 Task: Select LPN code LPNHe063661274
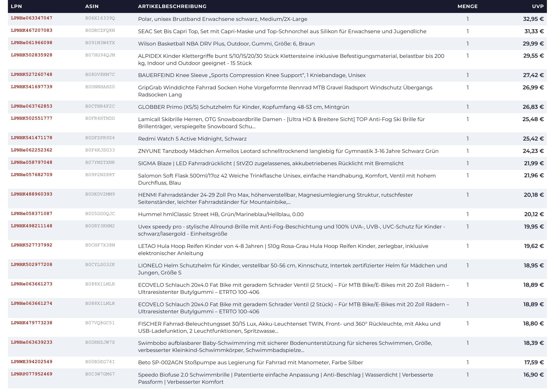click(32, 303)
